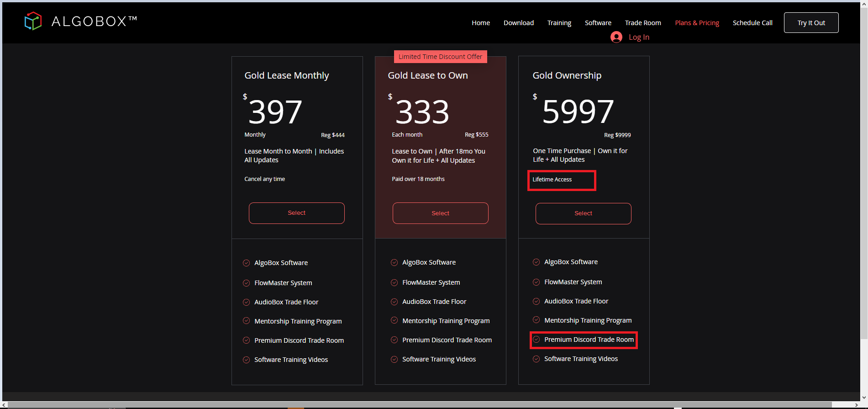Click the Gold Lease Monthly heading
This screenshot has height=409, width=868.
[x=287, y=75]
